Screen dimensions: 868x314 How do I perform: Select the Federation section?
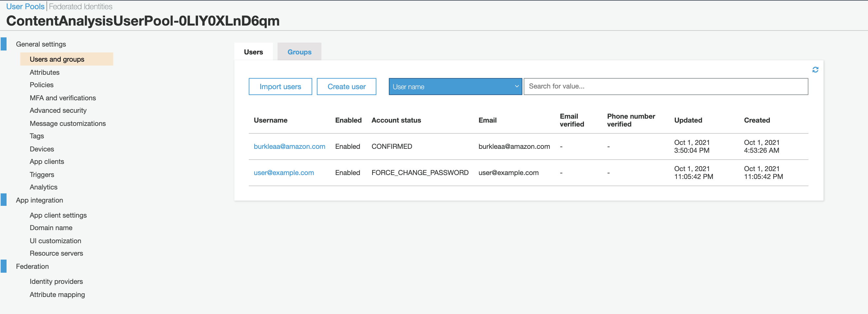coord(32,266)
